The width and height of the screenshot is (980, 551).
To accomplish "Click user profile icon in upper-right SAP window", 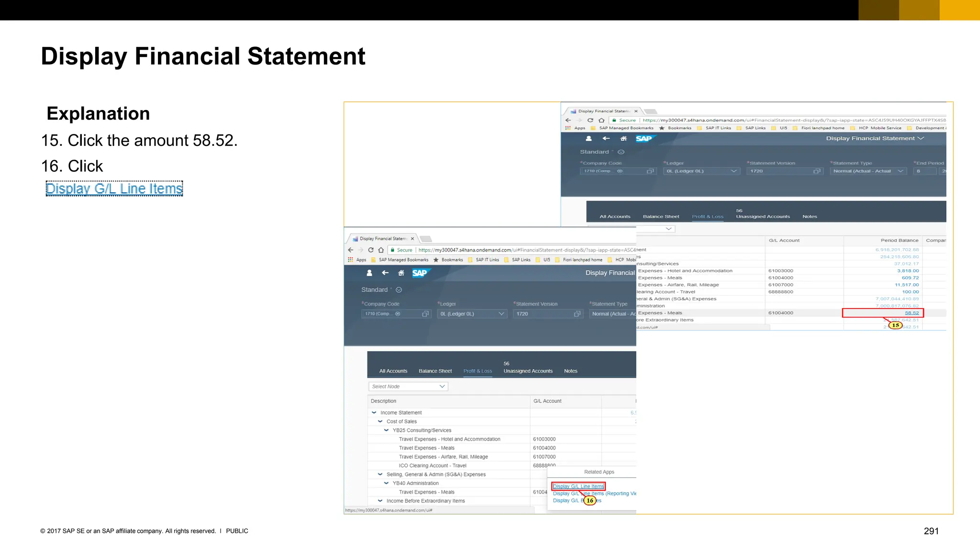I will 589,138.
